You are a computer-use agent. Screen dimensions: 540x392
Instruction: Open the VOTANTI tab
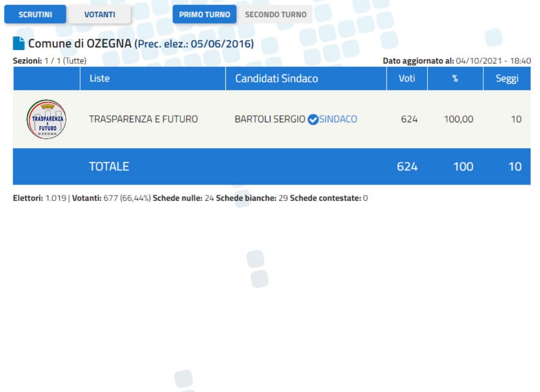tap(99, 14)
